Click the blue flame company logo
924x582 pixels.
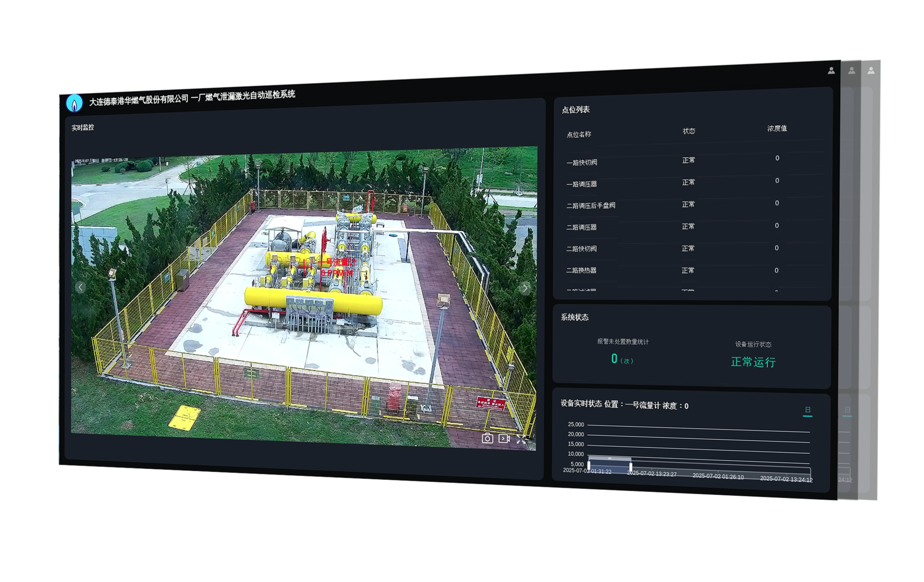pyautogui.click(x=74, y=104)
